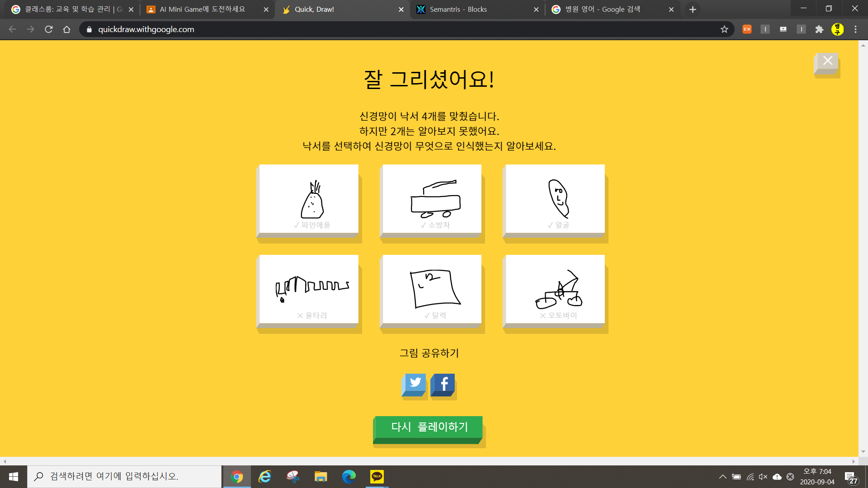Reload the Quick, Draw! page
Viewport: 868px width, 488px height.
[x=49, y=29]
